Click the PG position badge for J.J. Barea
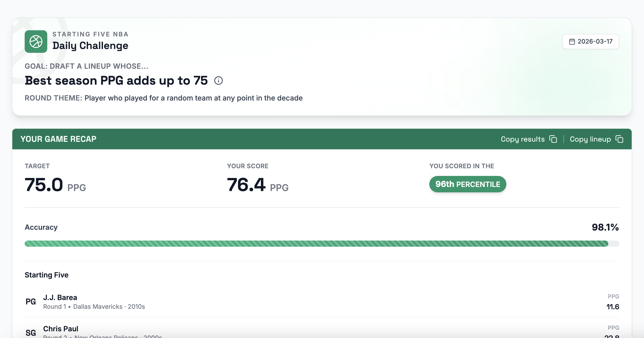The image size is (644, 338). (x=30, y=301)
